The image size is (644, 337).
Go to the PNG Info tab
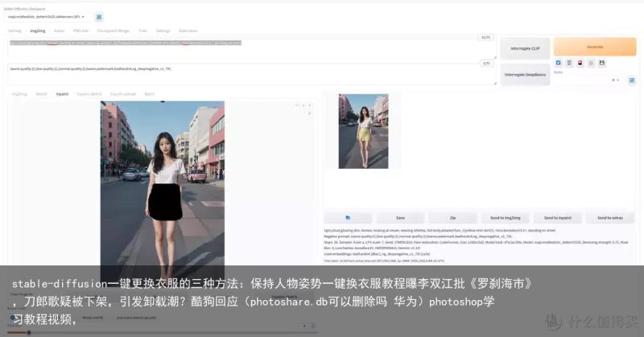[80, 31]
